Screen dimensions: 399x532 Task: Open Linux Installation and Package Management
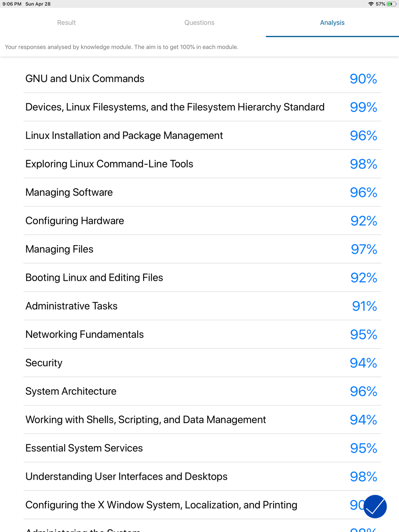[202, 136]
